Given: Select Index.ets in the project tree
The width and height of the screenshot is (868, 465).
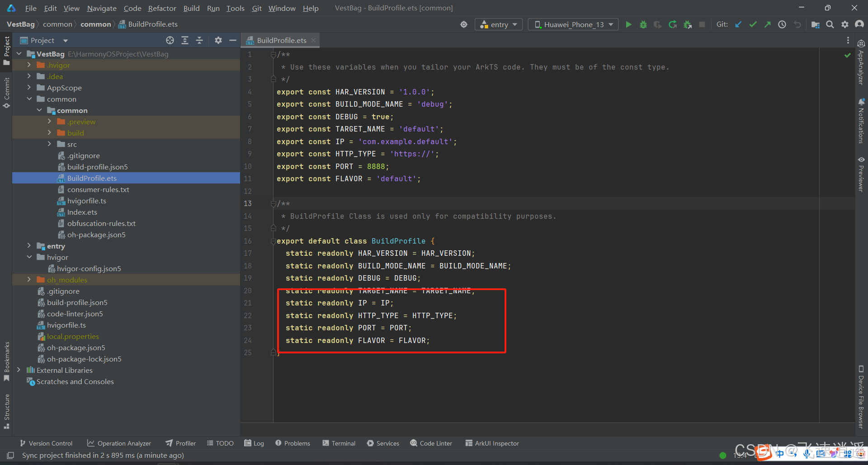Looking at the screenshot, I should click(82, 212).
